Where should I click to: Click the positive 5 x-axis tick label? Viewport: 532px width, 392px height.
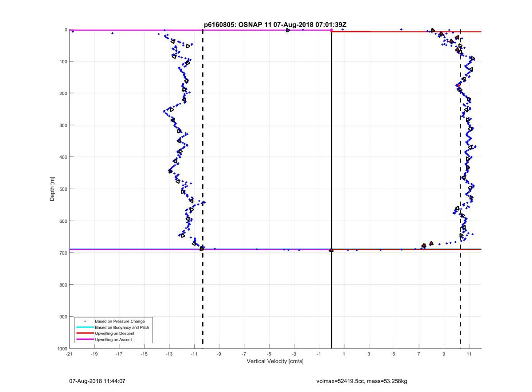(394, 354)
